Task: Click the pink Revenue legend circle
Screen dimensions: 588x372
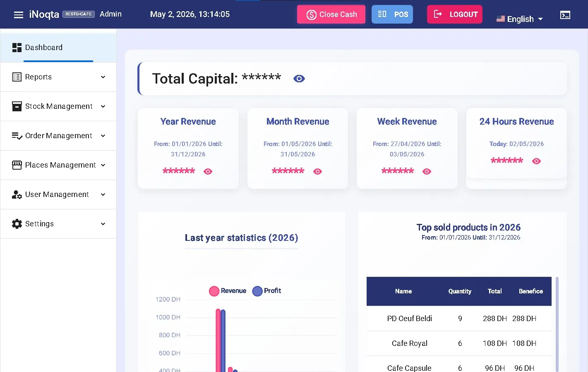Action: (x=214, y=291)
